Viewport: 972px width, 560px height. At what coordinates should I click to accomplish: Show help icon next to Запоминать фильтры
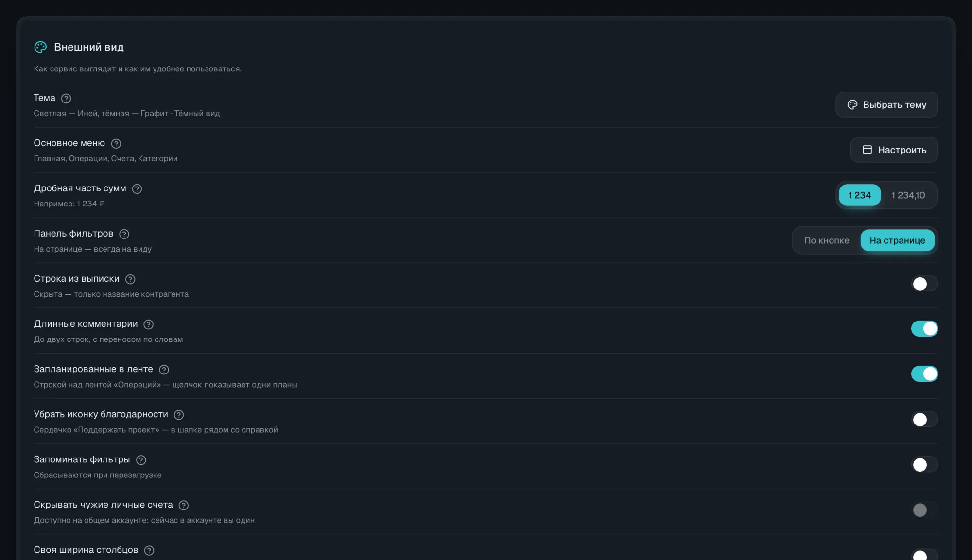pyautogui.click(x=141, y=460)
